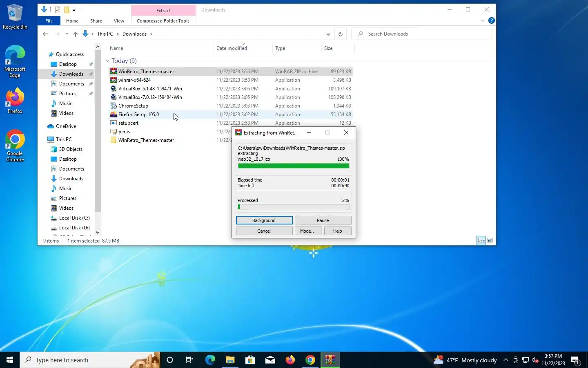Click Help in extraction dialog
This screenshot has width=588, height=368.
tap(338, 231)
